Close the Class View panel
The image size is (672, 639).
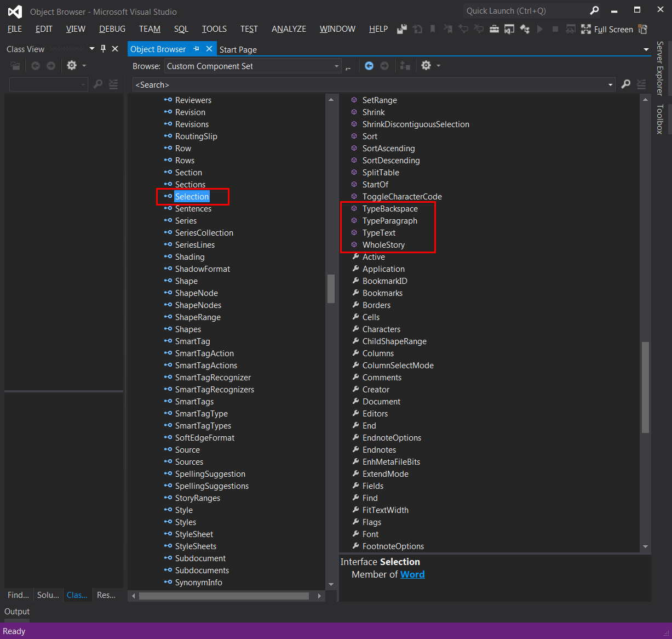tap(115, 49)
